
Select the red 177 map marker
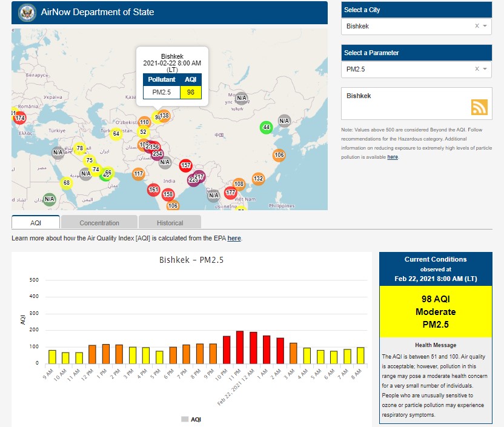tap(230, 193)
